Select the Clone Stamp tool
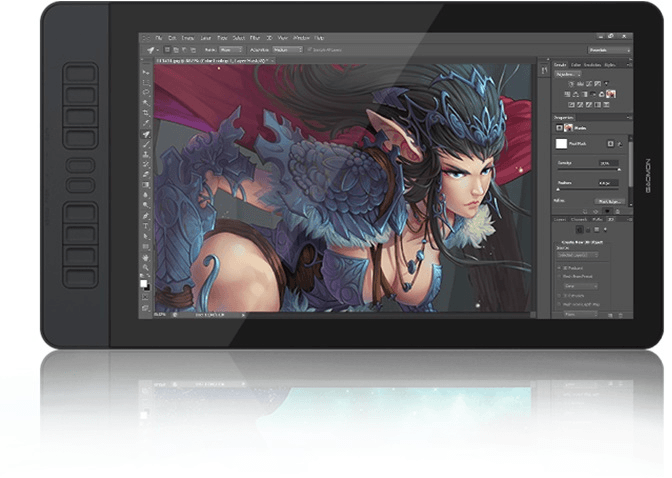 click(x=146, y=155)
